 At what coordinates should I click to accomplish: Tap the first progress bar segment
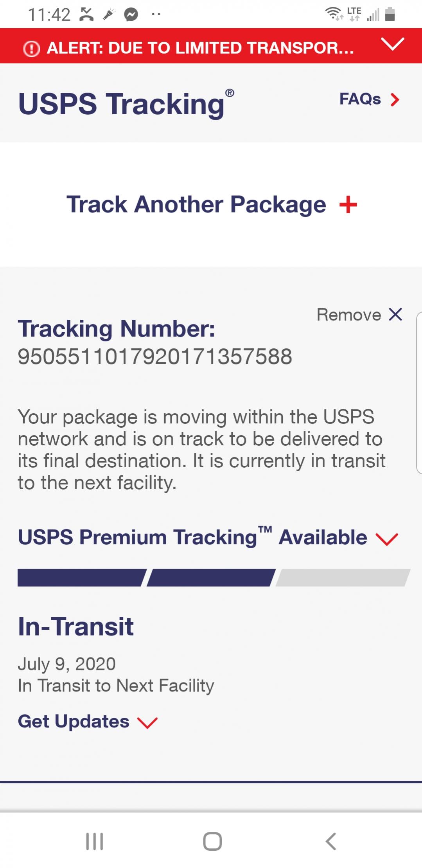coord(81,578)
